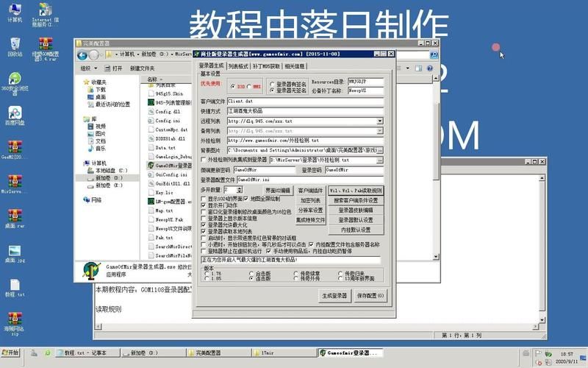This screenshot has width=588, height=368.
Task: Toggle 登录器允许最大化 checkbox
Action: pos(204,225)
